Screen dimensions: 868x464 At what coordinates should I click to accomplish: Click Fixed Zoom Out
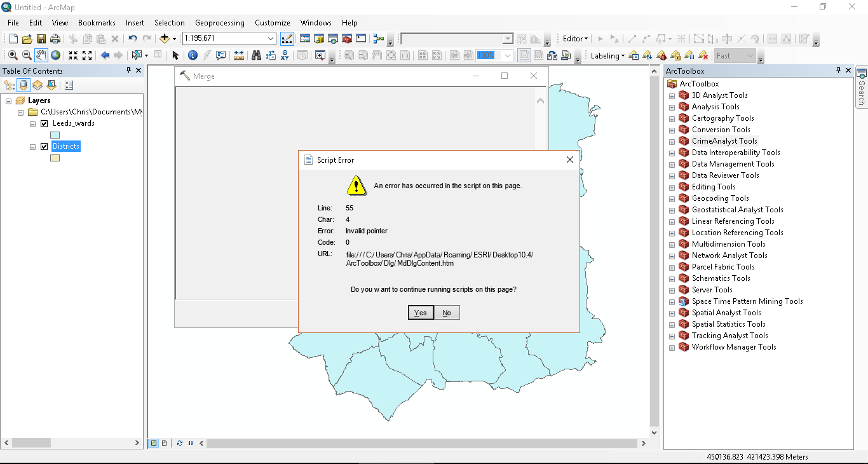click(87, 55)
